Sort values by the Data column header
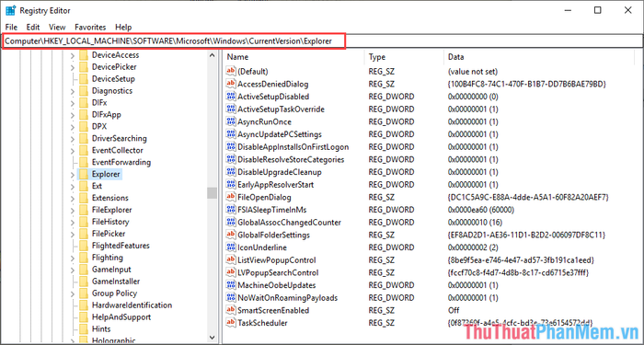 pyautogui.click(x=539, y=57)
